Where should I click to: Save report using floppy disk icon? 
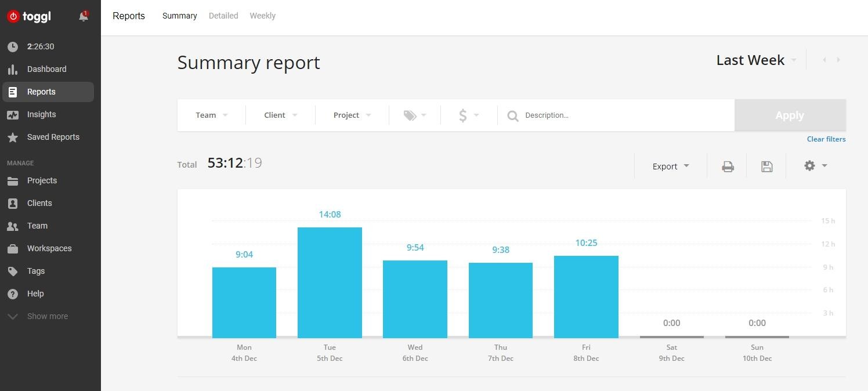[766, 166]
